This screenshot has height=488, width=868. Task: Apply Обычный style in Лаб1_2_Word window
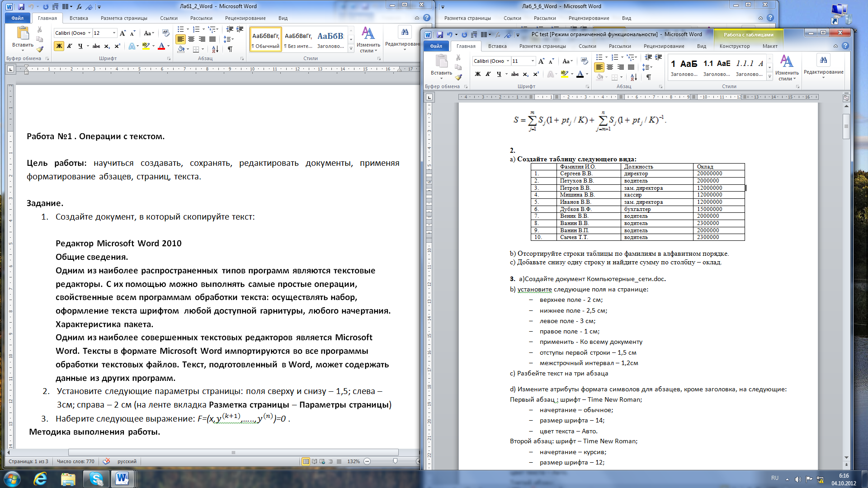[x=265, y=40]
